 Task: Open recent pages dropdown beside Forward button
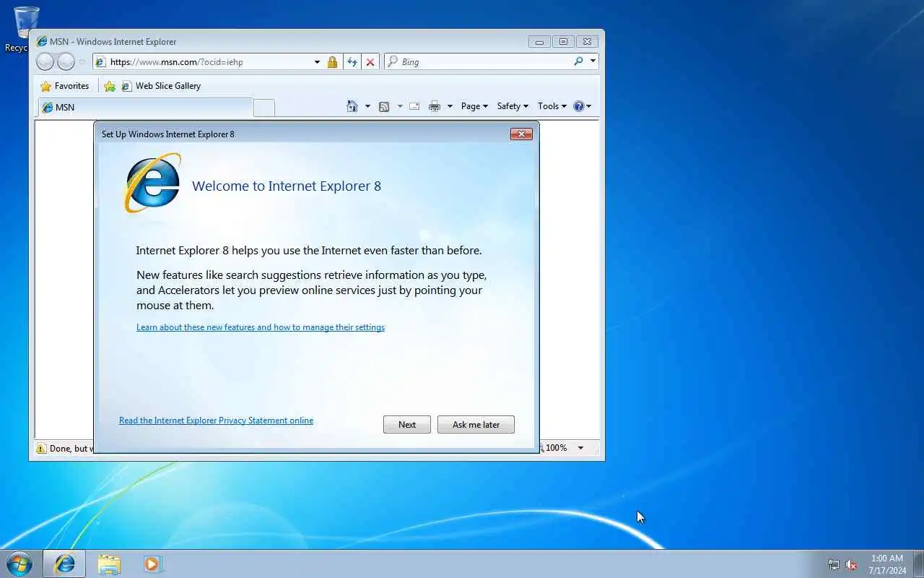[82, 62]
